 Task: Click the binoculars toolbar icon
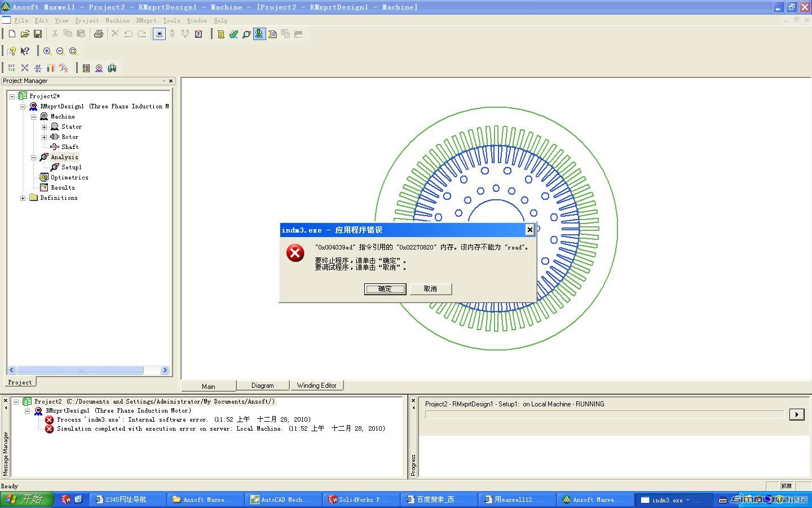tap(112, 68)
